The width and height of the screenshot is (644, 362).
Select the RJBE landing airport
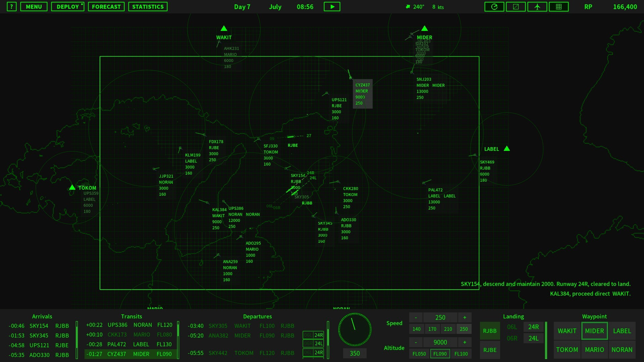point(489,350)
